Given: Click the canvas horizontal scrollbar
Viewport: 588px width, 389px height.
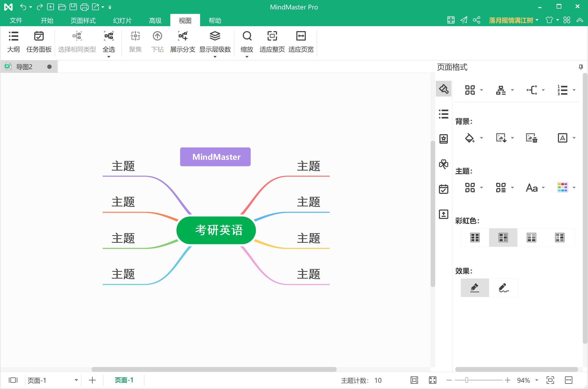Looking at the screenshot, I should coord(214,369).
